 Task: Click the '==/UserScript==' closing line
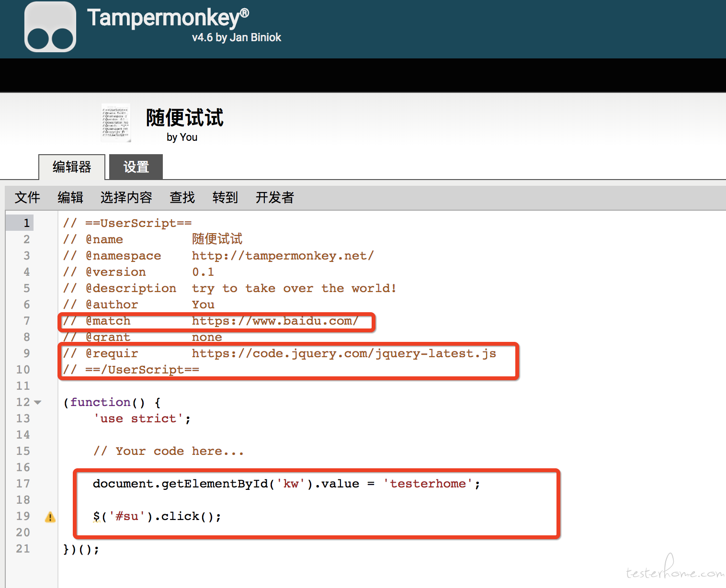[x=131, y=370]
